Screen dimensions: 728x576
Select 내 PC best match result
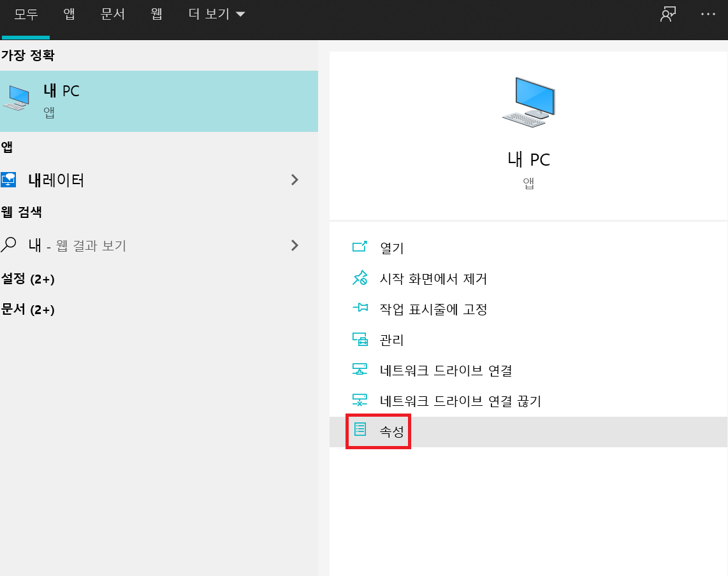pyautogui.click(x=159, y=101)
